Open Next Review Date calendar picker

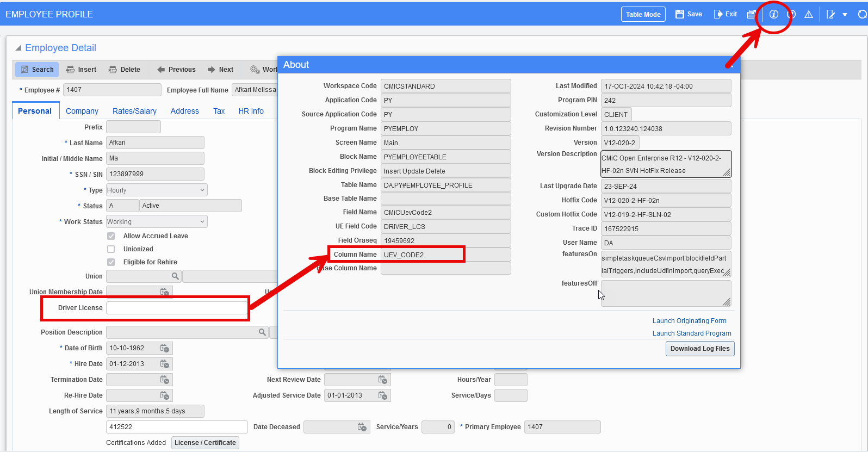point(383,380)
